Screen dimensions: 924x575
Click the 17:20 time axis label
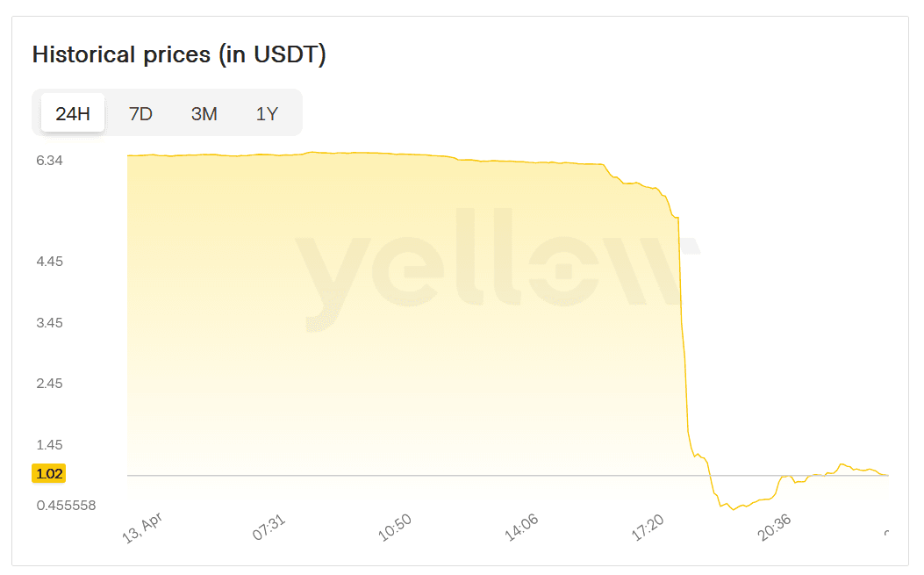pos(648,528)
